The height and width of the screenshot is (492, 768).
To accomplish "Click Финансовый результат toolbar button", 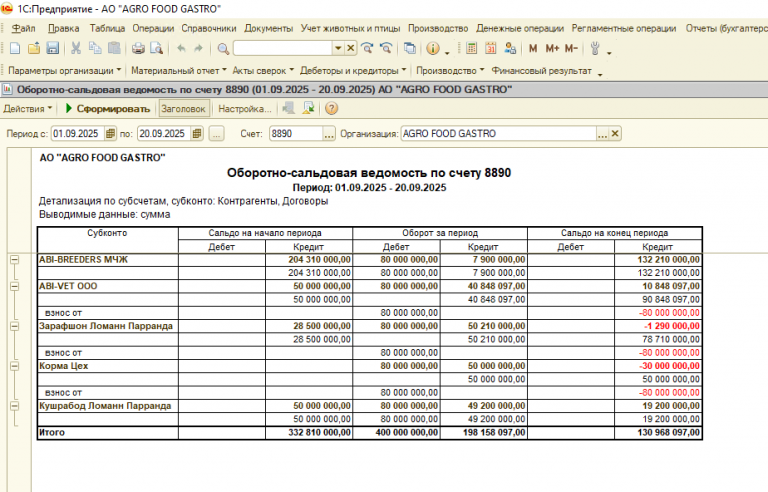I will tap(542, 71).
